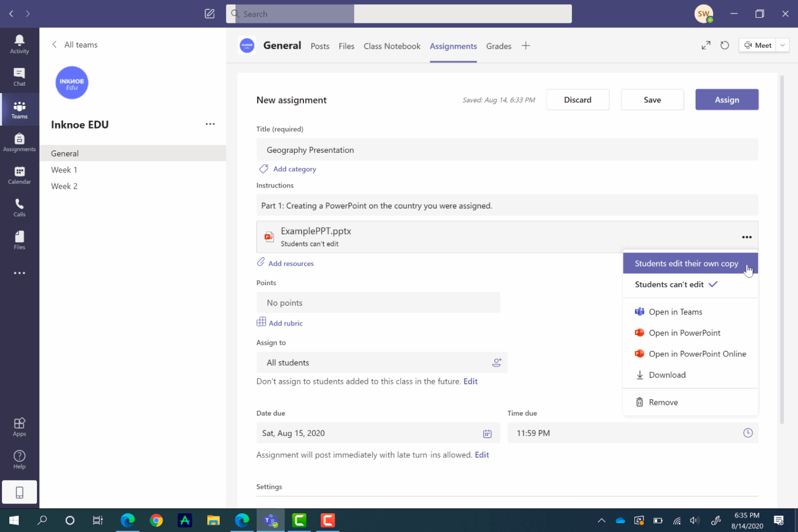Screen dimensions: 798x532
Task: Open the time due clock picker
Action: pos(748,433)
